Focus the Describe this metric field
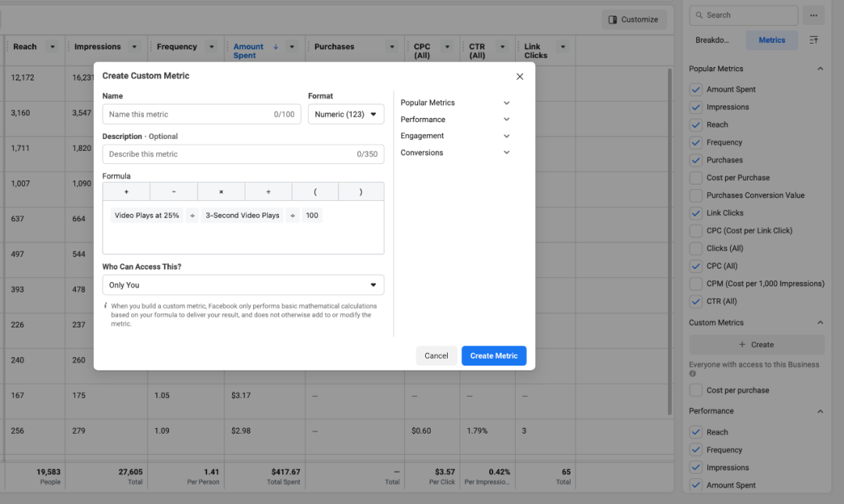The image size is (844, 504). tap(243, 154)
